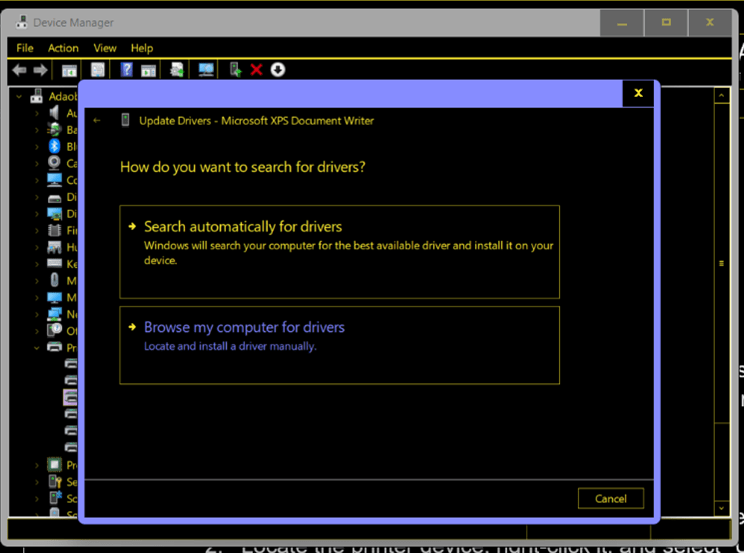Expand the security 'Se' category chevron
The image size is (744, 553).
pos(37,482)
